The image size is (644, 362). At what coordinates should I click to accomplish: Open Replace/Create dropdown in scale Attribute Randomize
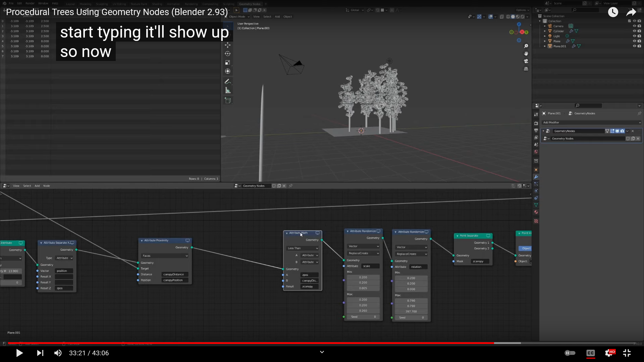(x=364, y=253)
